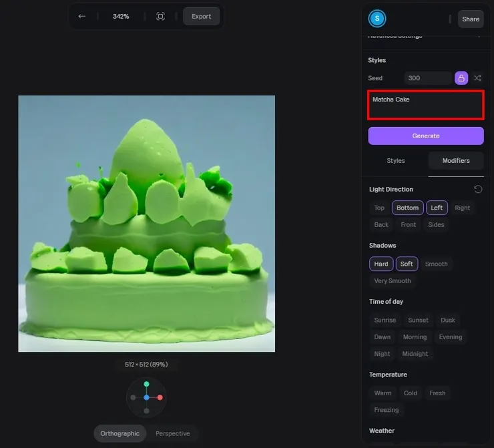The image size is (494, 448).
Task: Click the purple Generate button
Action: (426, 136)
